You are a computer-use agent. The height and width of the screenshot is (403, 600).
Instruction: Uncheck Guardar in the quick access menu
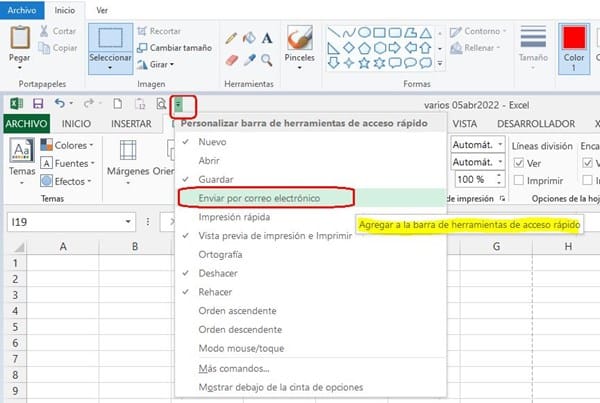pos(310,179)
